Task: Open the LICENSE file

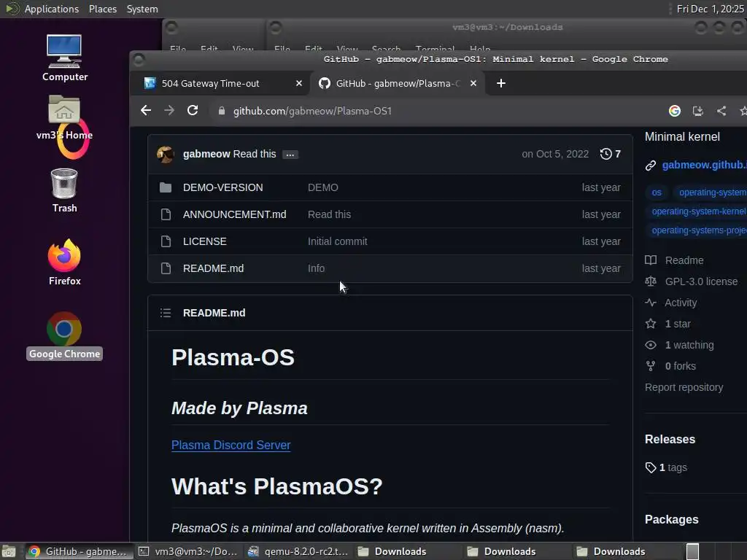Action: (x=204, y=241)
